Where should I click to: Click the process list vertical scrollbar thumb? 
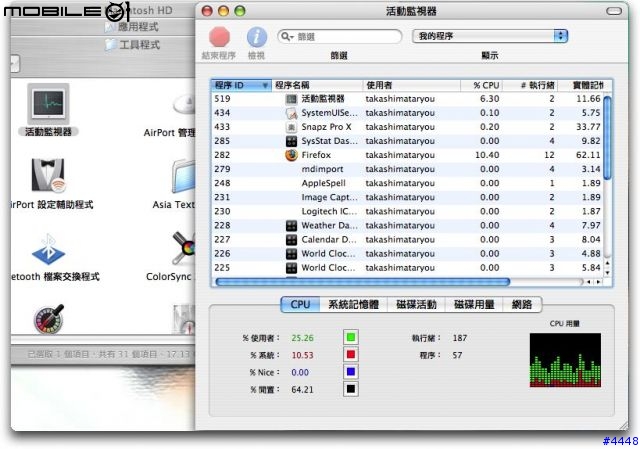click(x=607, y=138)
